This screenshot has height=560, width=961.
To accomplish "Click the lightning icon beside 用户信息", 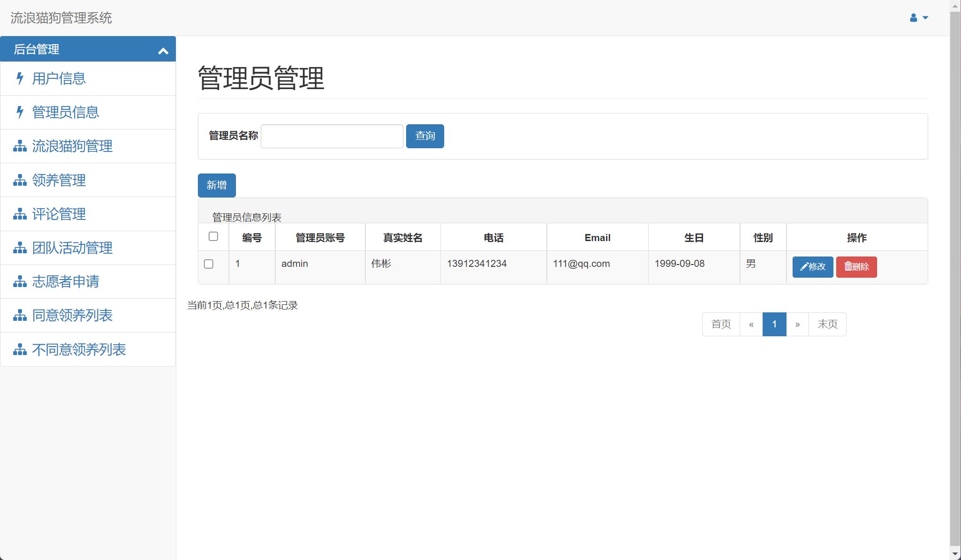I will coord(19,78).
